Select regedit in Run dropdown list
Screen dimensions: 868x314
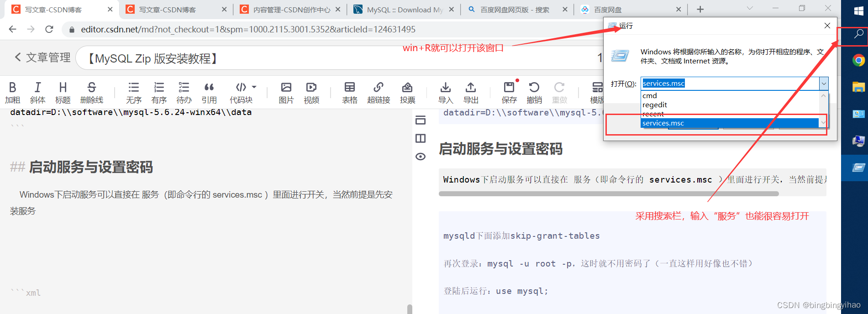[x=730, y=105]
